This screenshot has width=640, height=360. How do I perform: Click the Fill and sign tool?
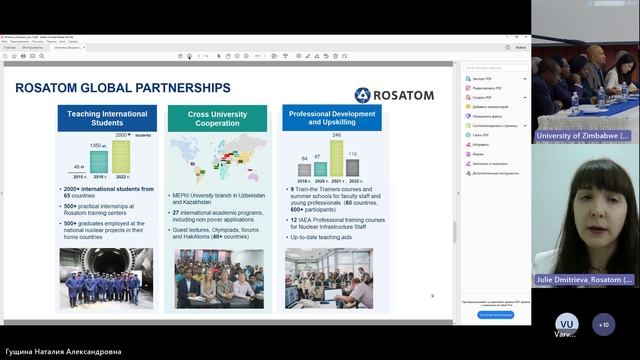(487, 164)
